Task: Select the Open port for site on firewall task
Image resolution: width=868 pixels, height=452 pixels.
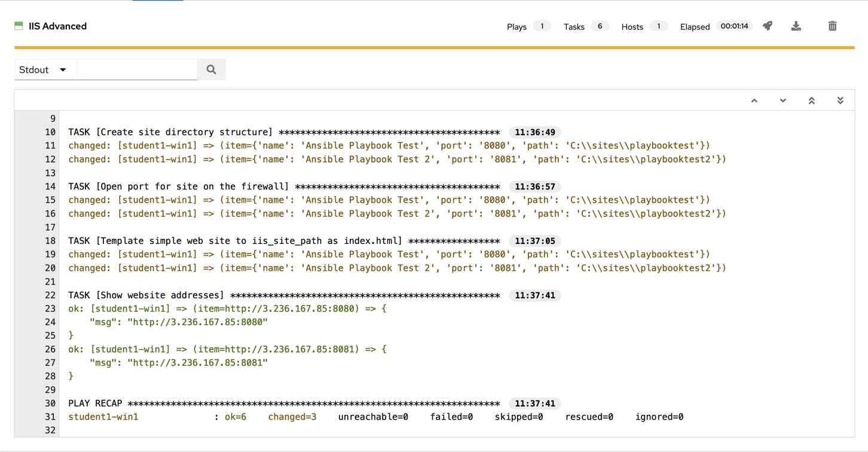Action: coord(284,187)
